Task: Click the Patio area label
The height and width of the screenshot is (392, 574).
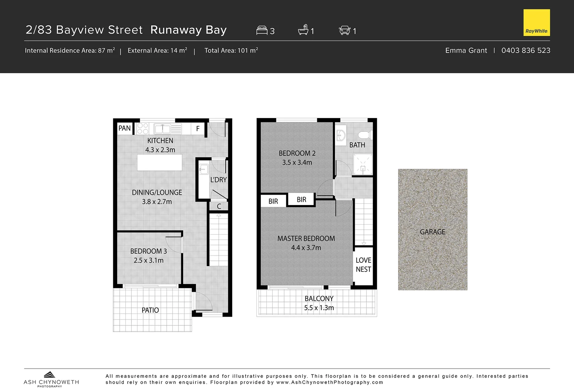Action: 150,310
